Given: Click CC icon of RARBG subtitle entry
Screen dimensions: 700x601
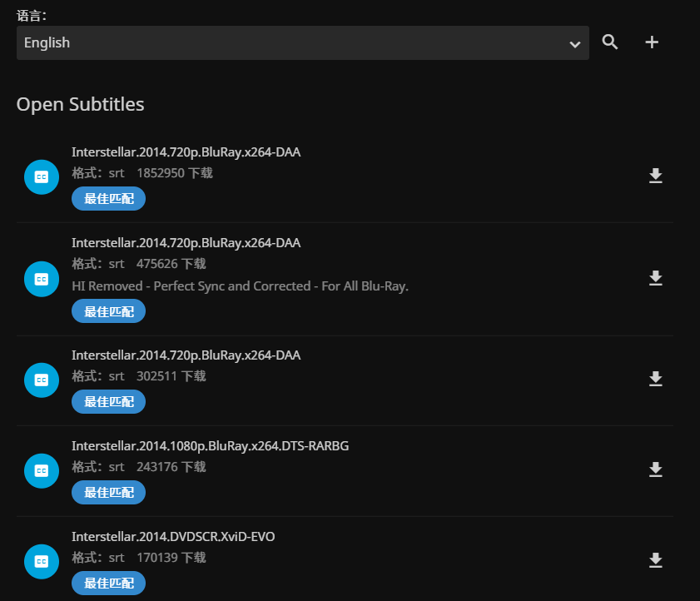Looking at the screenshot, I should [x=42, y=470].
